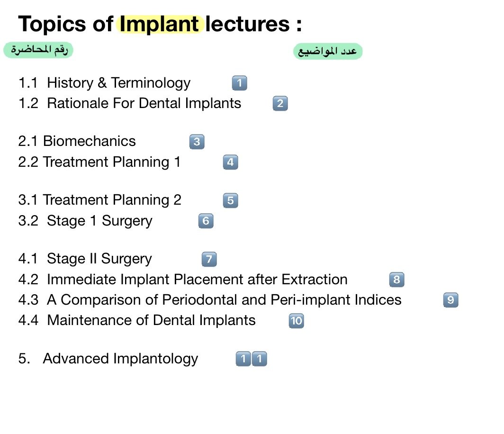
Task: Click the number 10 badge beside Maintenance of Dental Implants
Action: (296, 321)
